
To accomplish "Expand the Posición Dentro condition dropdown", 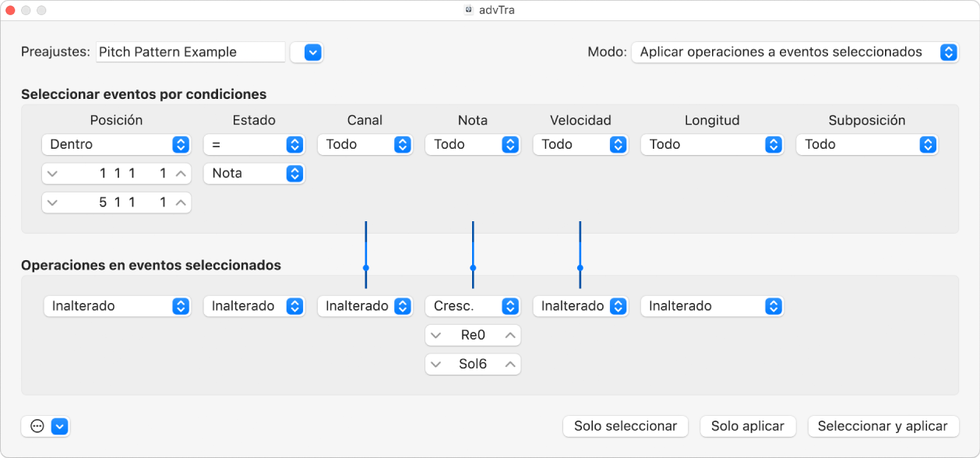I will click(x=116, y=144).
